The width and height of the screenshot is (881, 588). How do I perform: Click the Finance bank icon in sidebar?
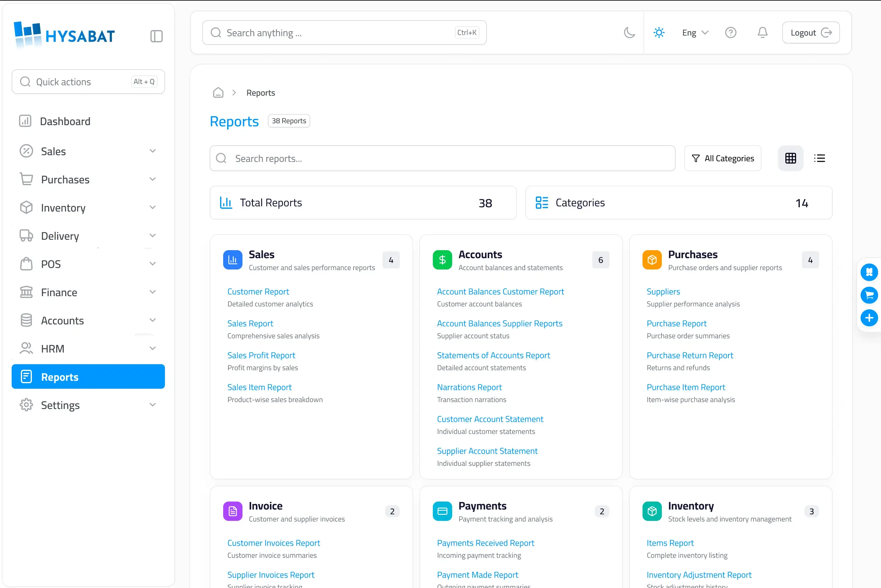point(26,292)
